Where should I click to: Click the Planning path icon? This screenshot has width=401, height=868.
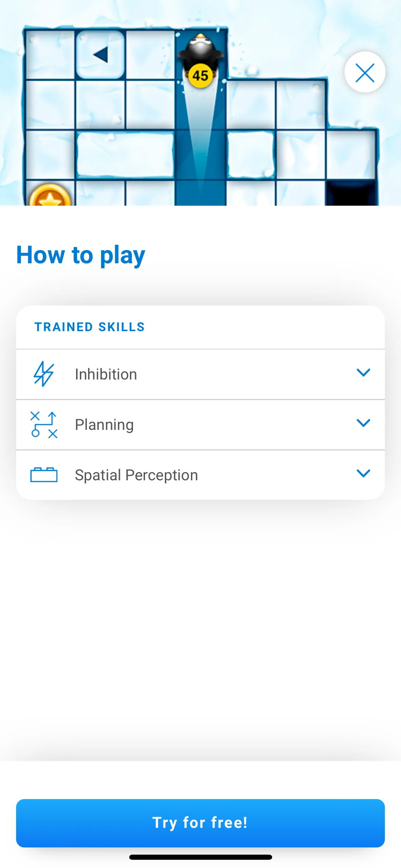(44, 424)
